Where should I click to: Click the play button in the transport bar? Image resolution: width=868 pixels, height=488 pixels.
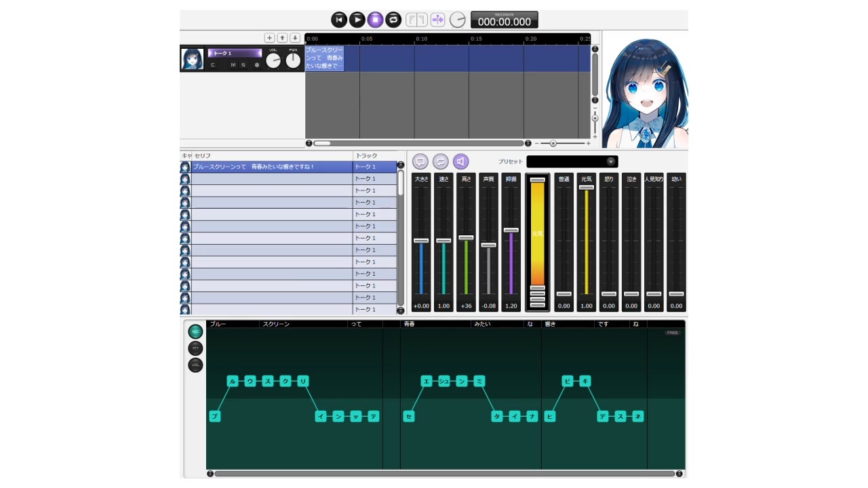pyautogui.click(x=357, y=20)
